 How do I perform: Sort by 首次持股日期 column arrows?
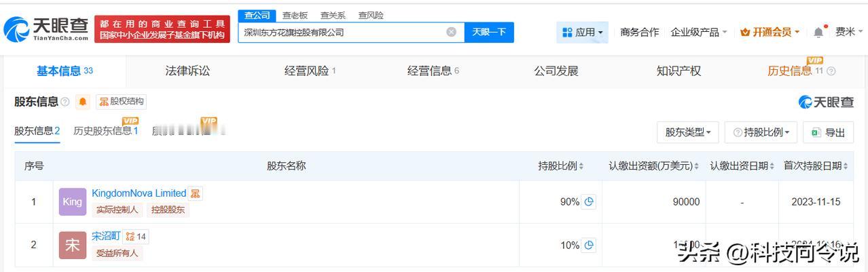point(846,166)
